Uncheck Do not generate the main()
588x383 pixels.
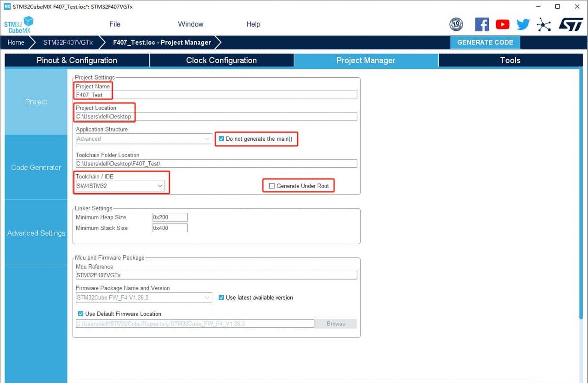pos(221,139)
